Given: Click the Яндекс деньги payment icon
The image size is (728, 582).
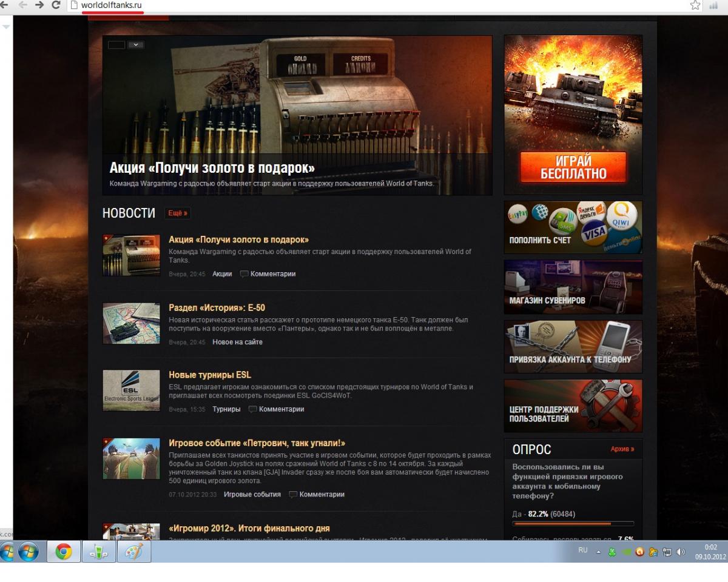Looking at the screenshot, I should tap(592, 212).
